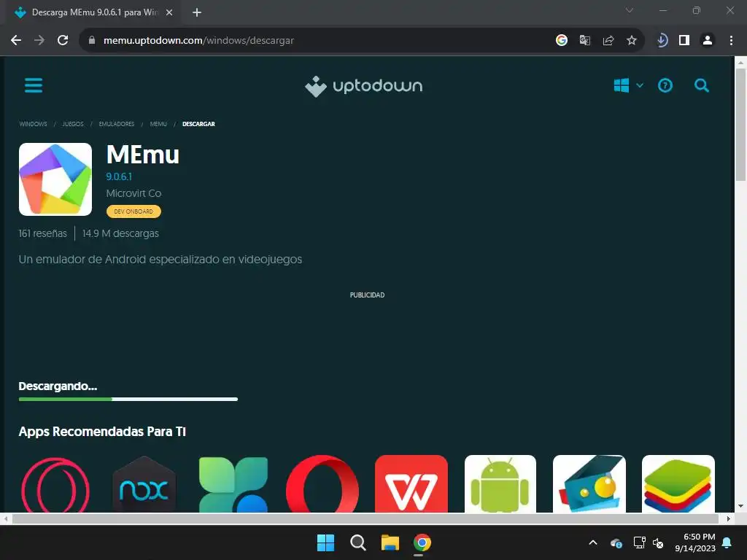Click the DESCARGAR breadcrumb

click(x=198, y=124)
